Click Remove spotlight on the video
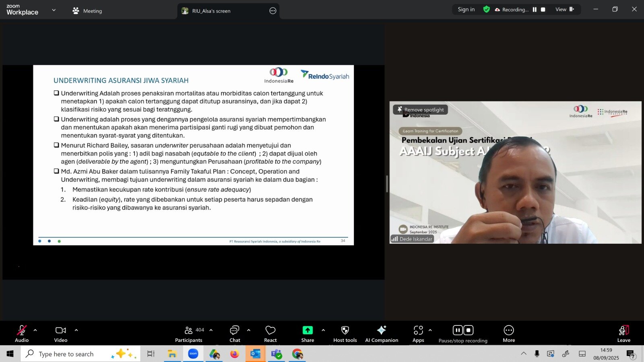644x362 pixels. [421, 110]
